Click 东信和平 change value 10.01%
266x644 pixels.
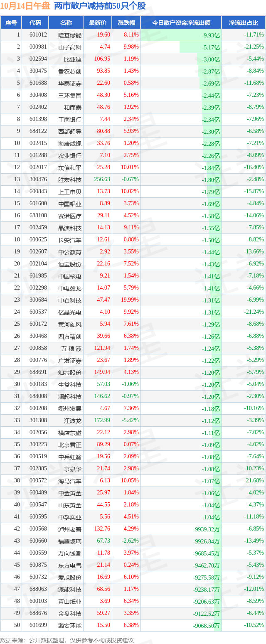(130, 167)
